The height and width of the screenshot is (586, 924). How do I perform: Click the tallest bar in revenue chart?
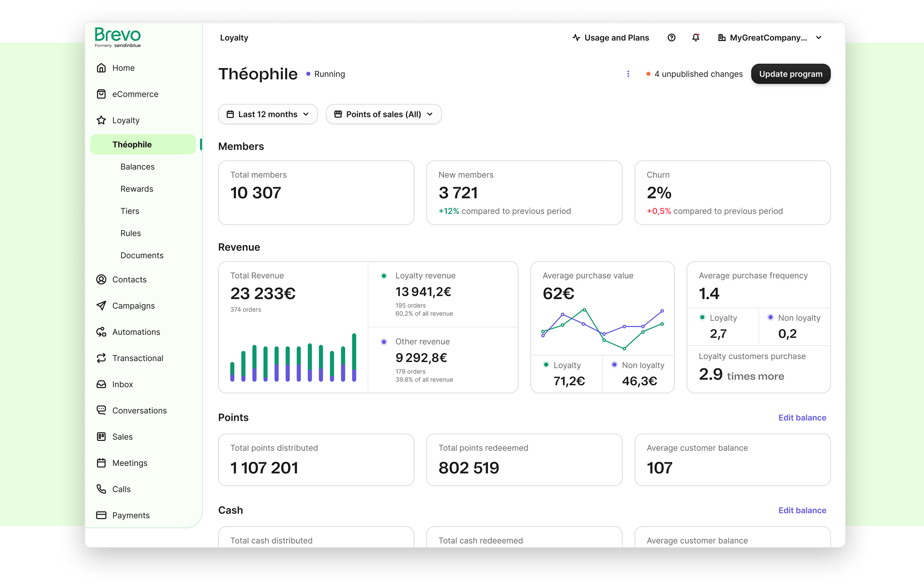coord(354,357)
